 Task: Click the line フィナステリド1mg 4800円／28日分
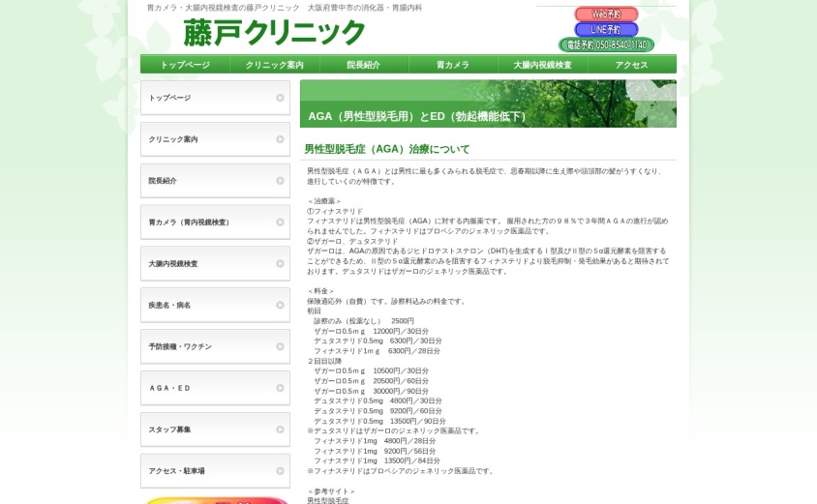coord(377,441)
